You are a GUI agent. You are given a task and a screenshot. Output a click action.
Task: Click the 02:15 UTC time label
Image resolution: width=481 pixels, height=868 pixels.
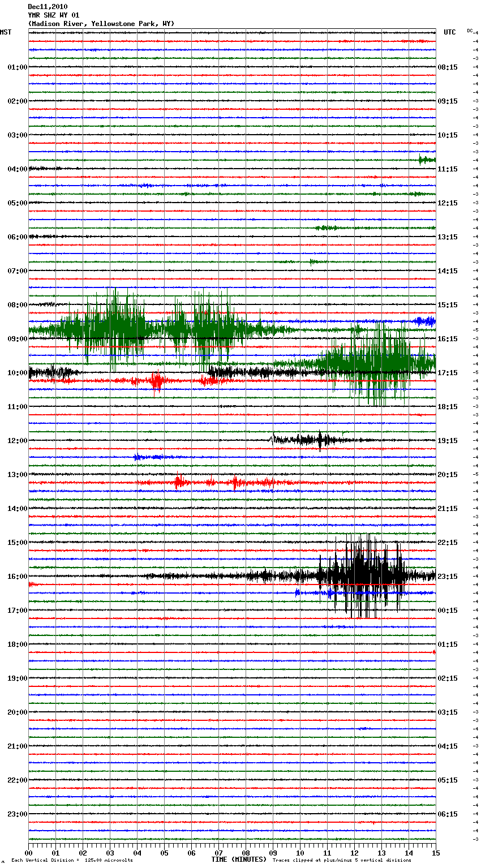[x=448, y=678]
